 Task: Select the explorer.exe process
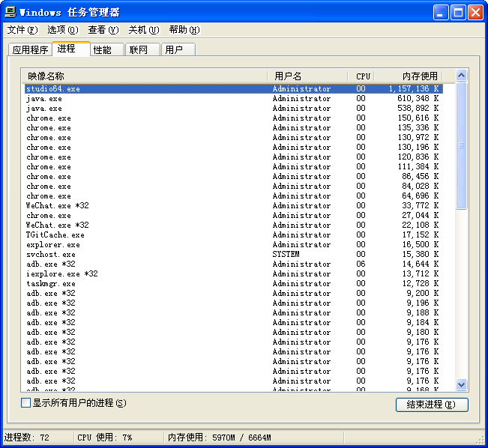coord(234,244)
